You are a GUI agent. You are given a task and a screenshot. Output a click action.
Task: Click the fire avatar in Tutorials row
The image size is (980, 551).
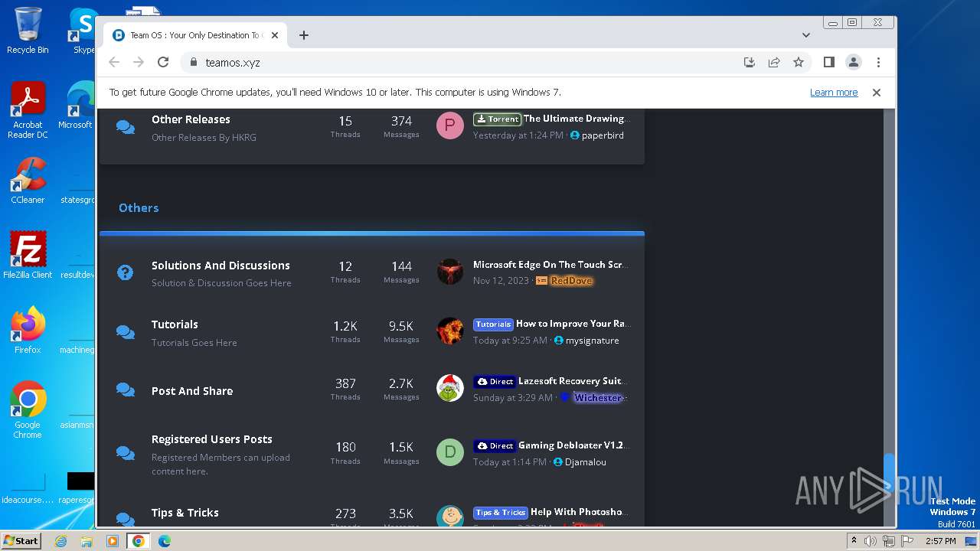click(x=450, y=331)
